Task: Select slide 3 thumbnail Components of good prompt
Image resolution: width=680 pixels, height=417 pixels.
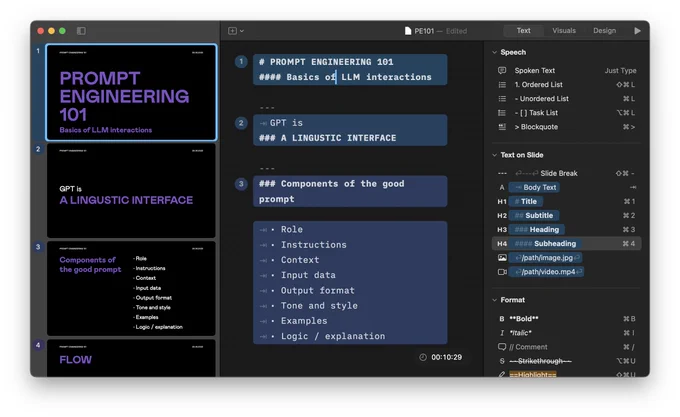Action: tap(131, 289)
